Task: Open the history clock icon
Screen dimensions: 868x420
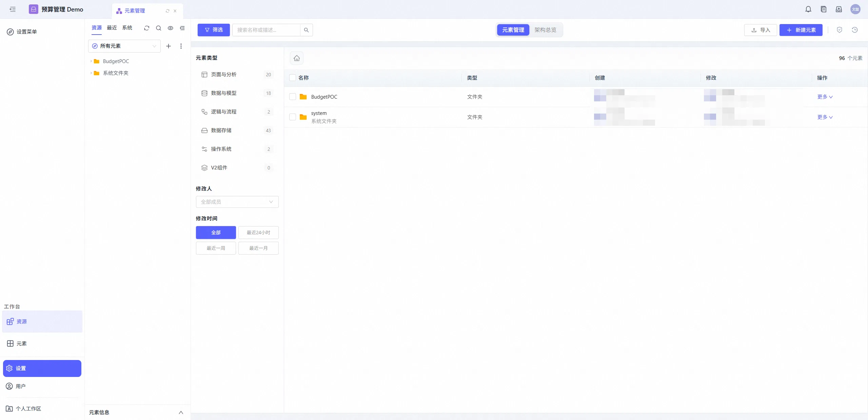Action: point(855,30)
